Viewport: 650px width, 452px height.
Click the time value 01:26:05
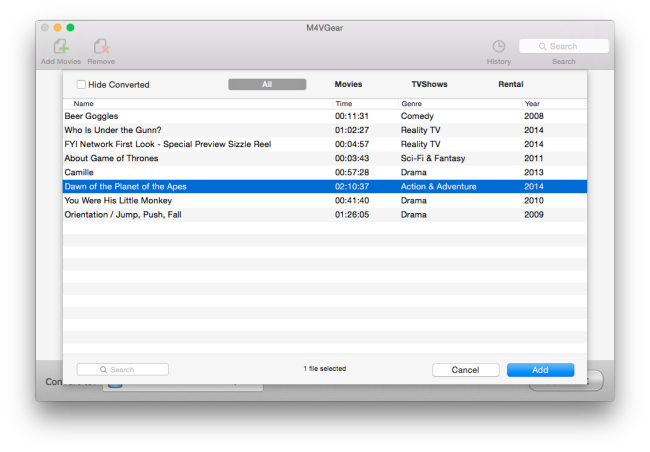click(352, 215)
